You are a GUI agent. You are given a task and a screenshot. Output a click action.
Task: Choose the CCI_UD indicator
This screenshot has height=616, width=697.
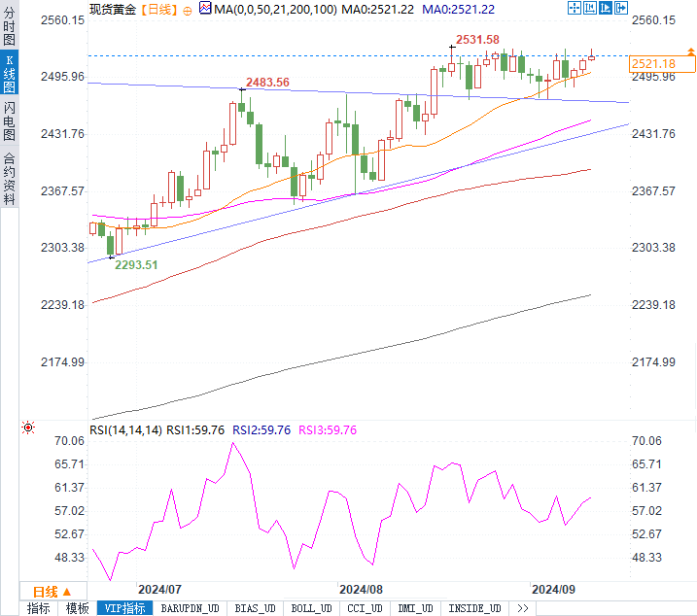click(x=365, y=608)
